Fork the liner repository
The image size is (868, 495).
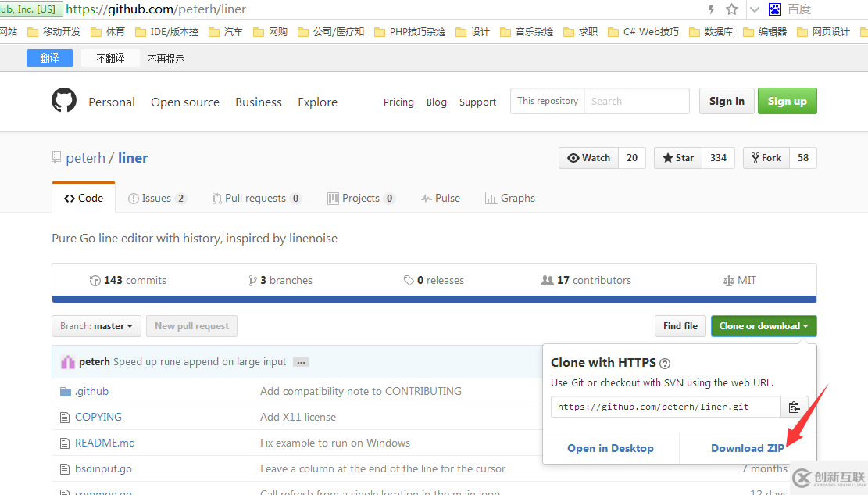[x=766, y=158]
